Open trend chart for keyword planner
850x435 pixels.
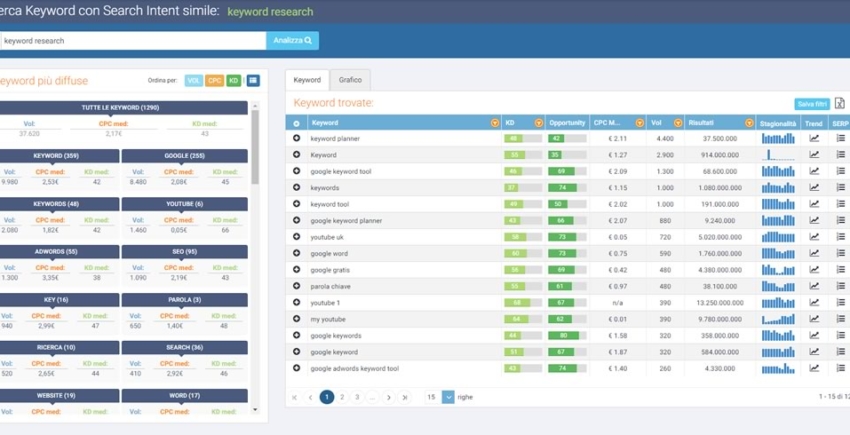click(814, 138)
